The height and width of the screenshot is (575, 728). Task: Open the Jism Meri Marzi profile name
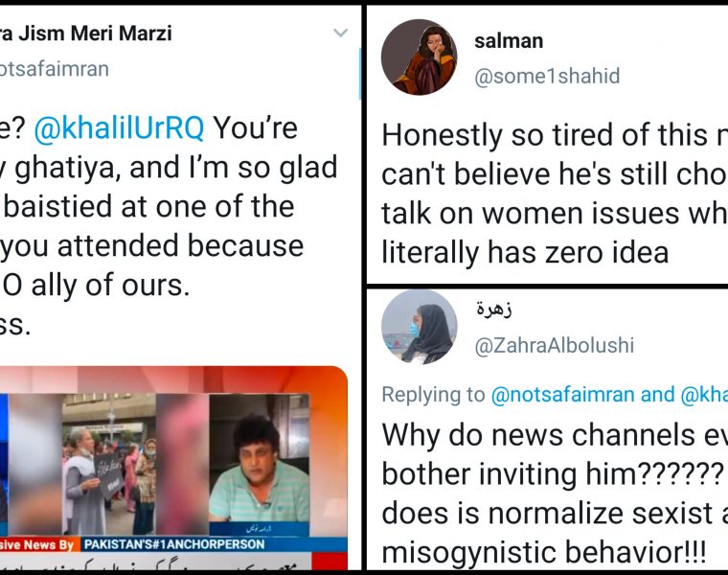85,34
